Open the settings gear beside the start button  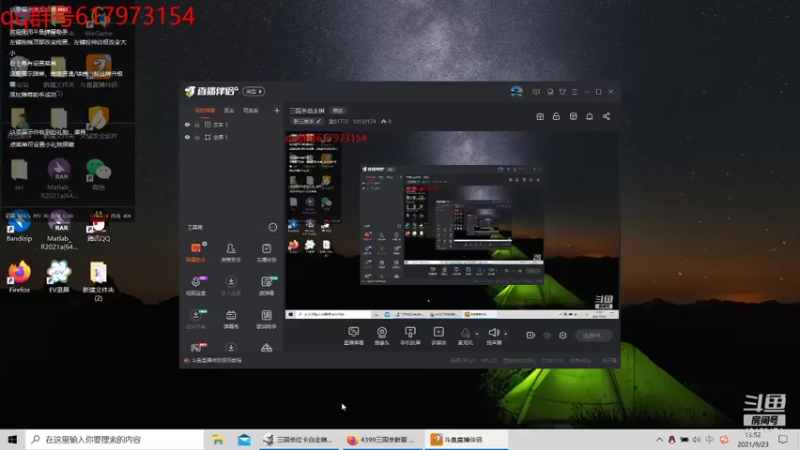pos(563,335)
